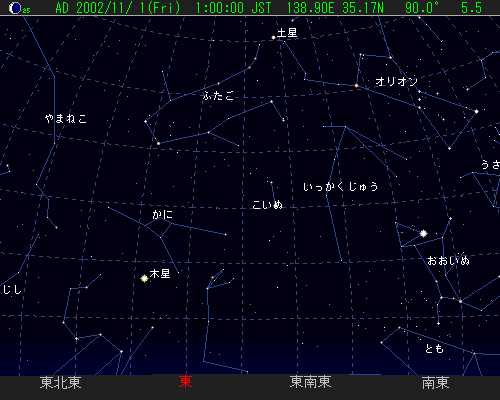Click the time 1:00:00 JST display
Viewport: 500px width, 400px height.
pyautogui.click(x=233, y=8)
